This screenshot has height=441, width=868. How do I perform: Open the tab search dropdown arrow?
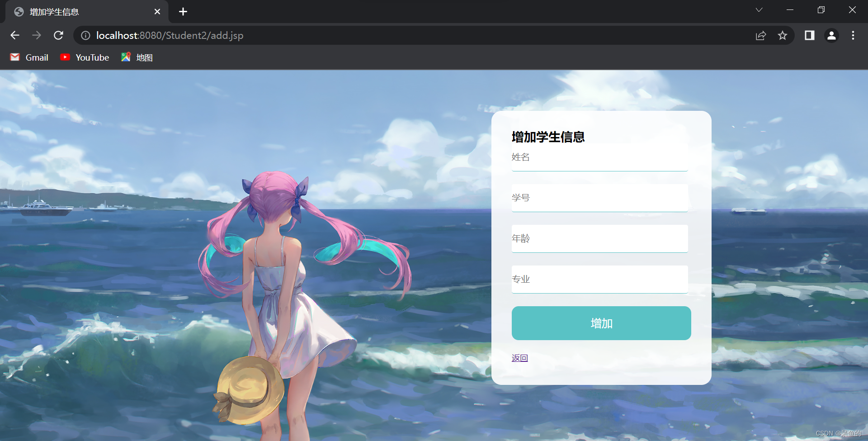pyautogui.click(x=759, y=10)
